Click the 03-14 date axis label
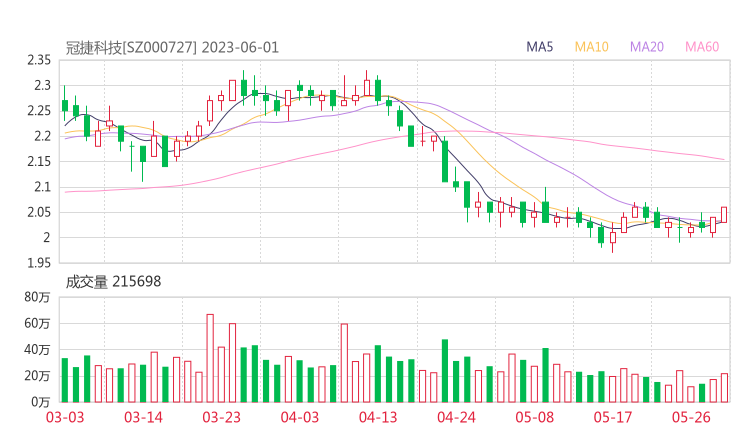Viewport: 740px width, 440px height. (x=143, y=417)
